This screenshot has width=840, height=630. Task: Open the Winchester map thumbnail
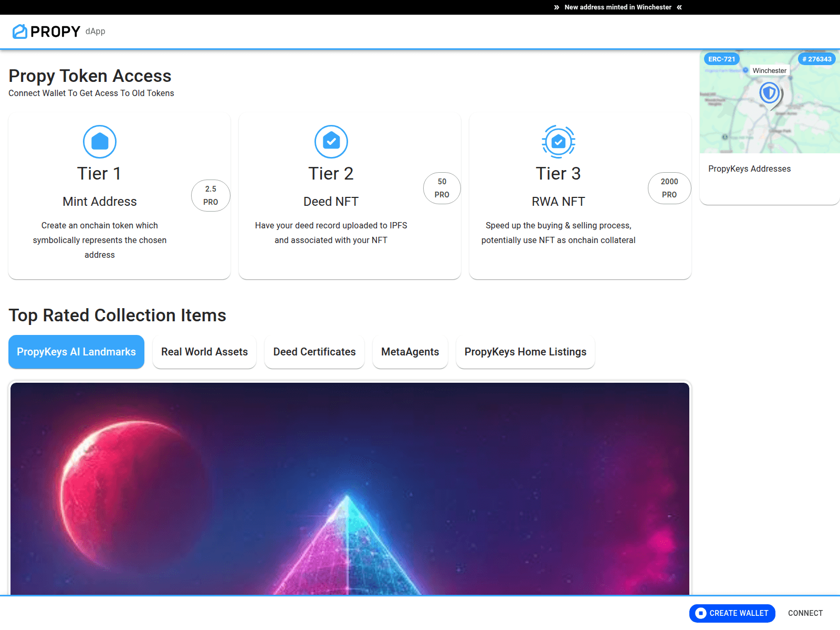pyautogui.click(x=770, y=102)
